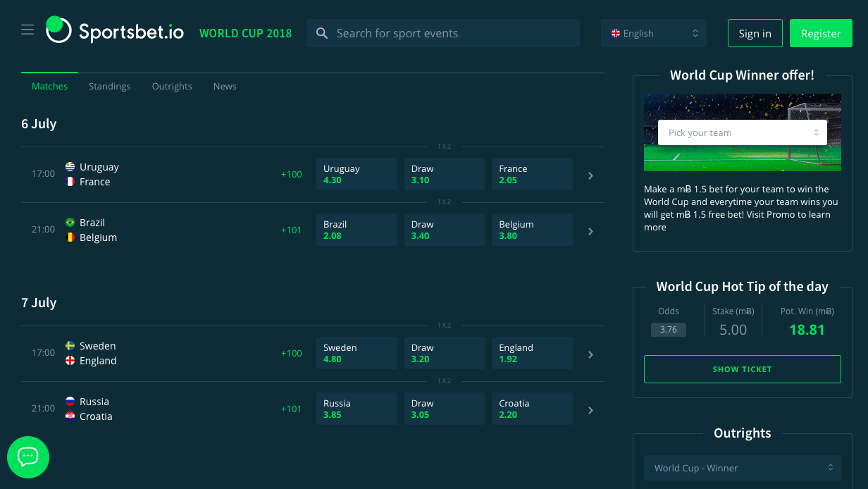
Task: Click the Croatia team name in fixtures
Action: tap(96, 416)
